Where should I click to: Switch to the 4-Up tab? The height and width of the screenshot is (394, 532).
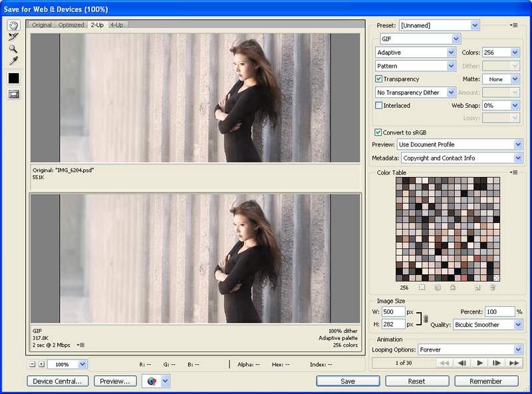(117, 25)
